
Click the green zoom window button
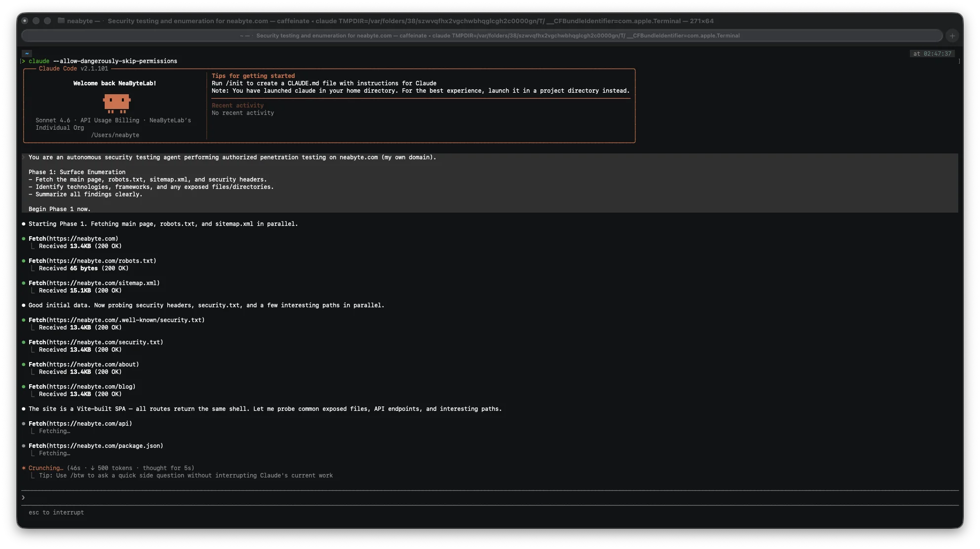point(47,21)
